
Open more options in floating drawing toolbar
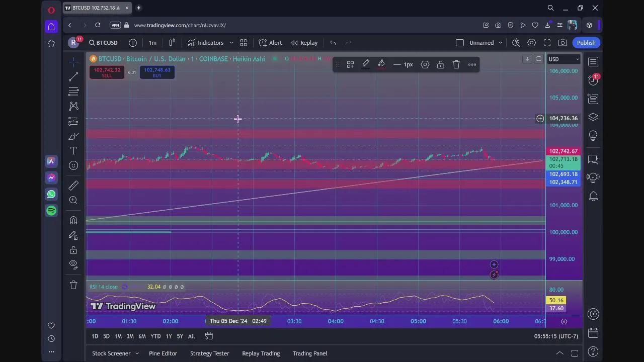(x=472, y=64)
